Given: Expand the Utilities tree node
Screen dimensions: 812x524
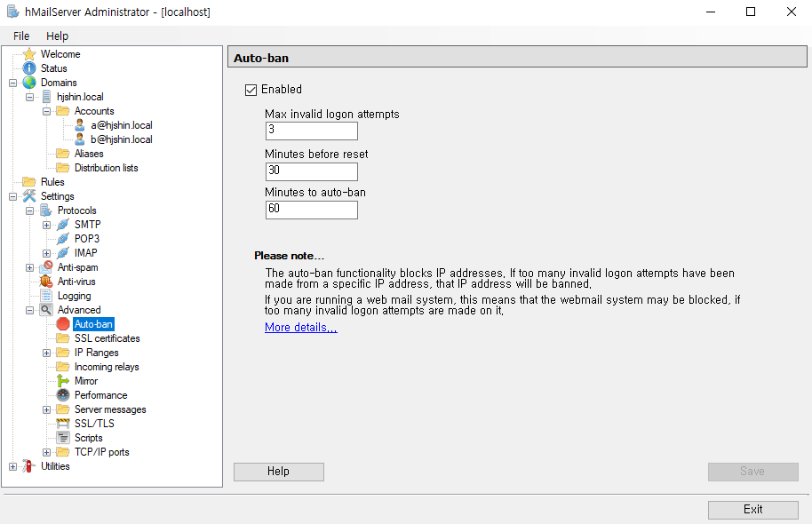Looking at the screenshot, I should point(13,466).
